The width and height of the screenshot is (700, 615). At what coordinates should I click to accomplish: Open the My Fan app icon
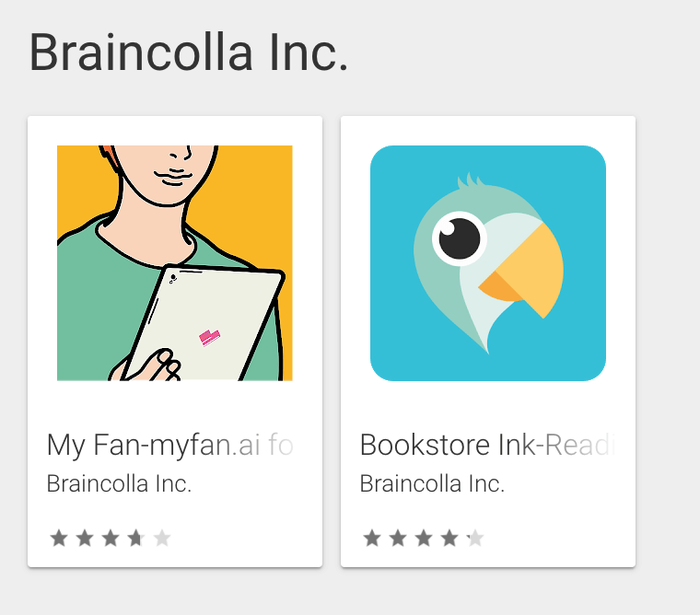click(175, 263)
